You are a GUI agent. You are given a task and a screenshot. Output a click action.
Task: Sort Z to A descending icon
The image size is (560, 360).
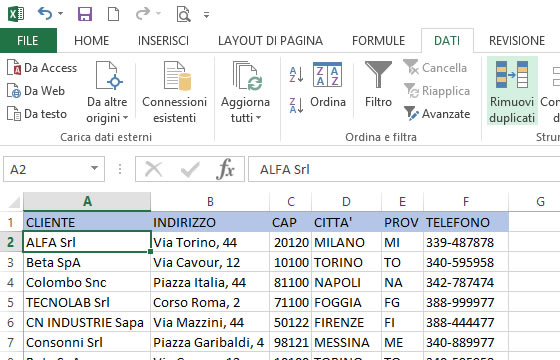pos(296,105)
